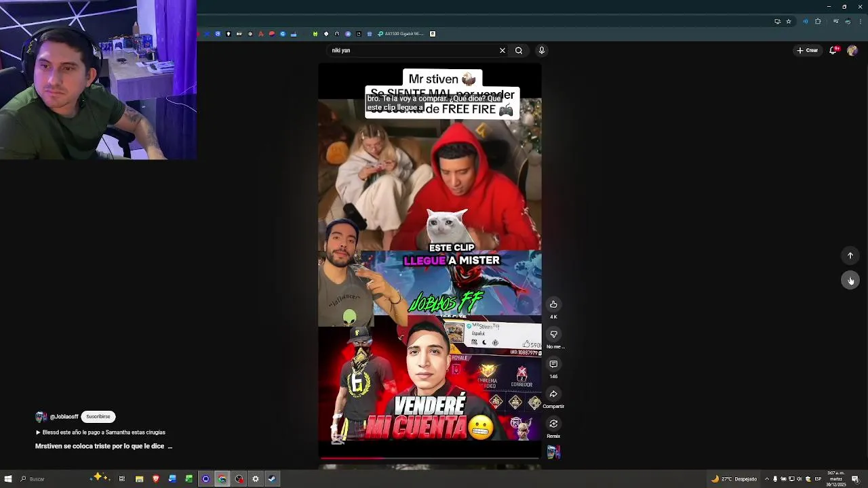Image resolution: width=868 pixels, height=488 pixels.
Task: Open the Chrome three-dot menu
Action: [860, 21]
